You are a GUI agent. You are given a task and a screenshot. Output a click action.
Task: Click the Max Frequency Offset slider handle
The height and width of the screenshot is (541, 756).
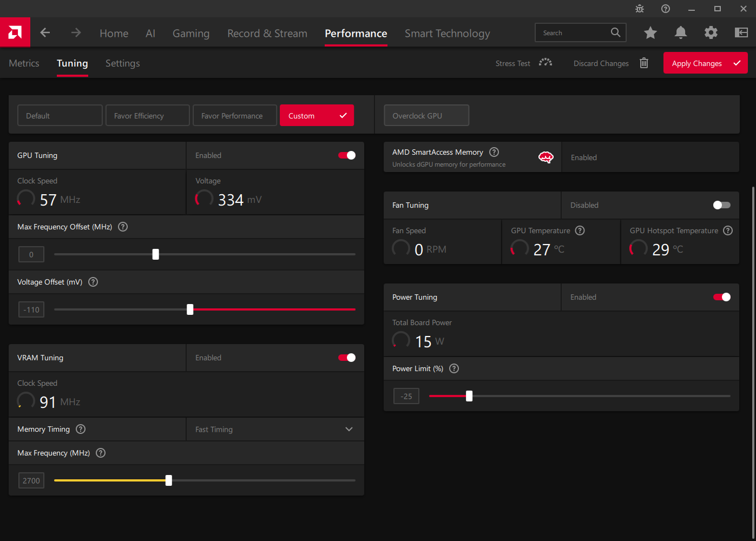156,254
